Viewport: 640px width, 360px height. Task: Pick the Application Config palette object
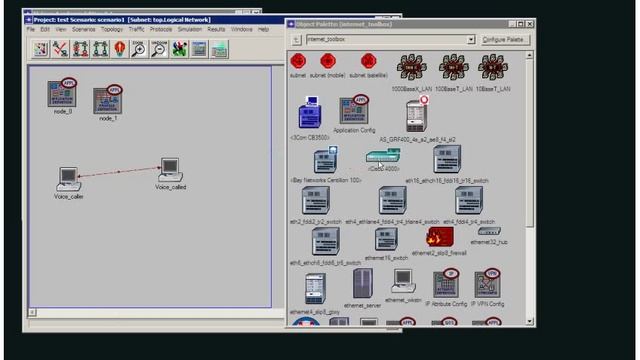click(354, 109)
